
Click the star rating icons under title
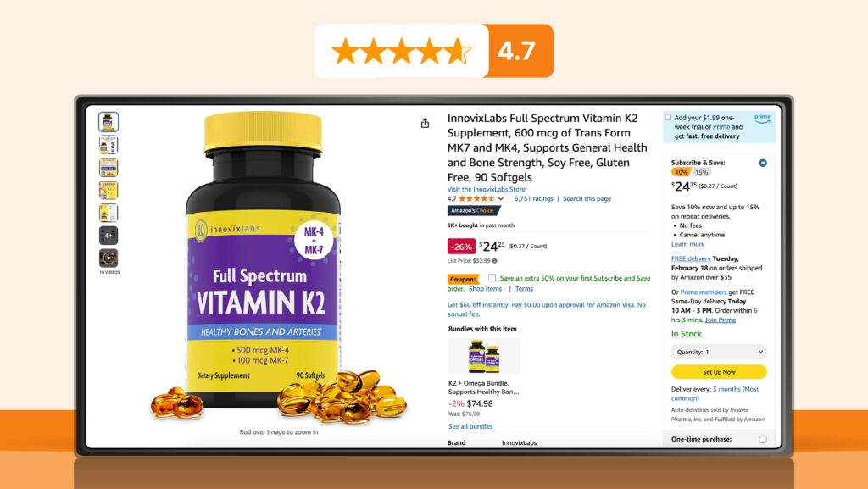(476, 198)
